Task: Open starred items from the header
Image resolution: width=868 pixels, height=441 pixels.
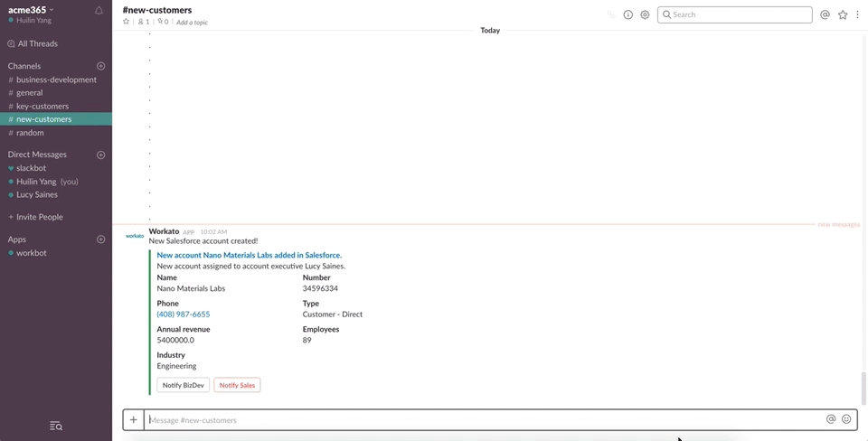Action: [x=843, y=14]
